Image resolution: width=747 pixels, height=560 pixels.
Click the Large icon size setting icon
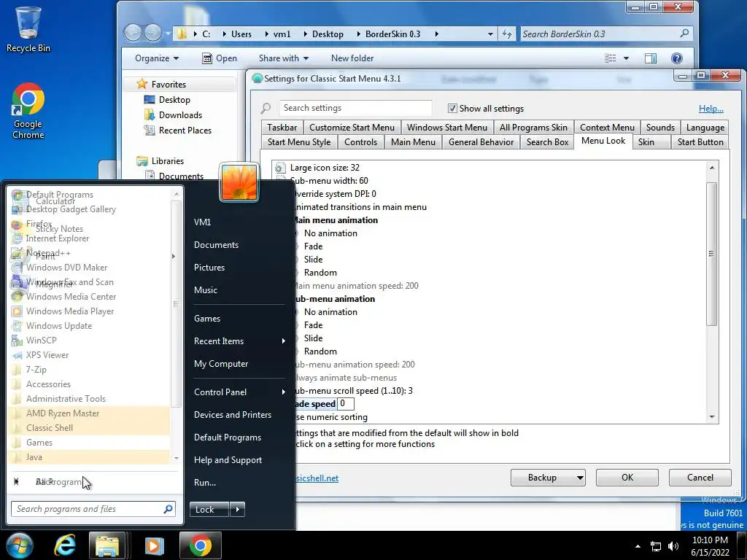coord(279,168)
